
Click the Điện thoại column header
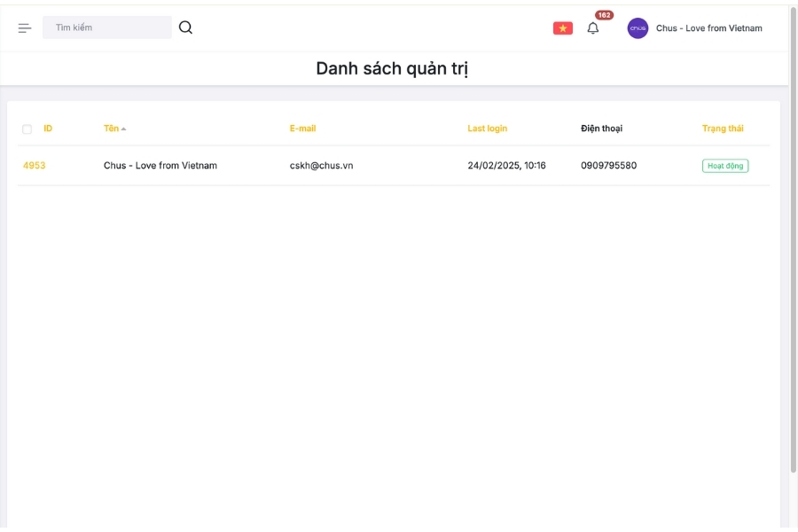[x=601, y=129]
